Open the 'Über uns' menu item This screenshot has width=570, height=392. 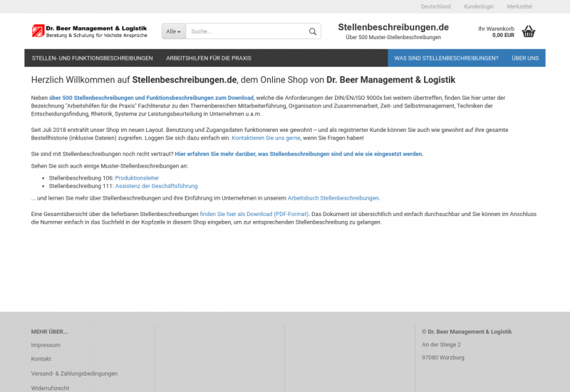[525, 58]
